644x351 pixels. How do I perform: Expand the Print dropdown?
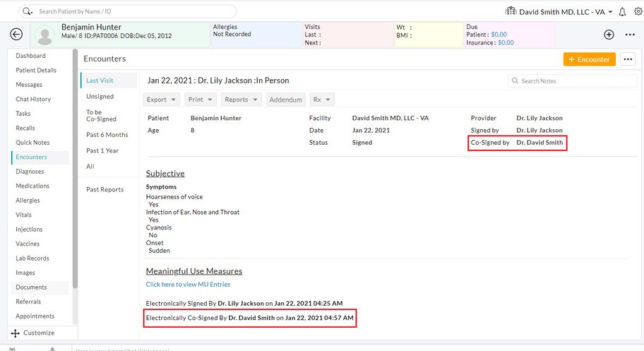(x=201, y=100)
